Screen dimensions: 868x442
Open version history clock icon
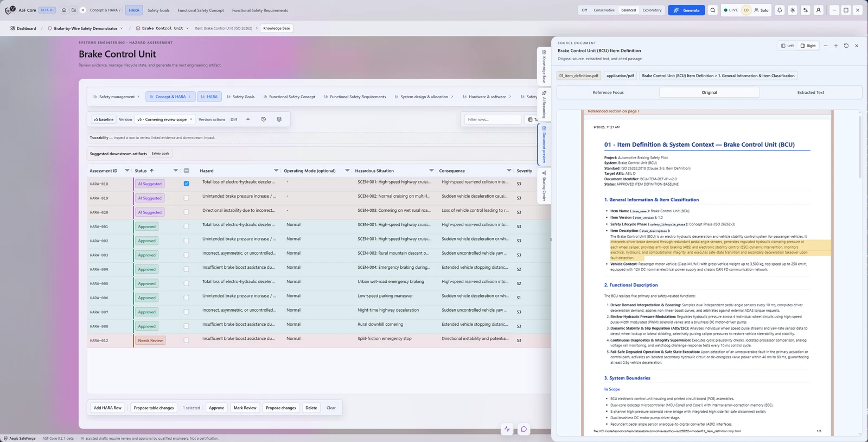(264, 119)
